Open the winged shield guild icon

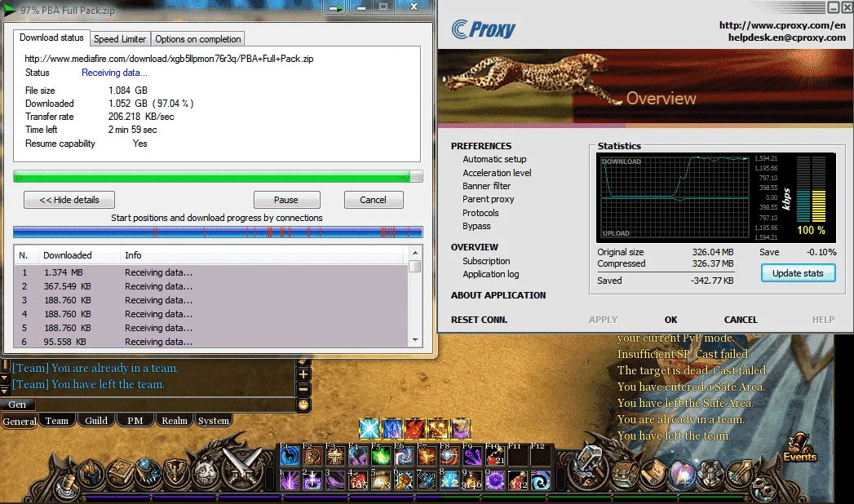tap(176, 472)
